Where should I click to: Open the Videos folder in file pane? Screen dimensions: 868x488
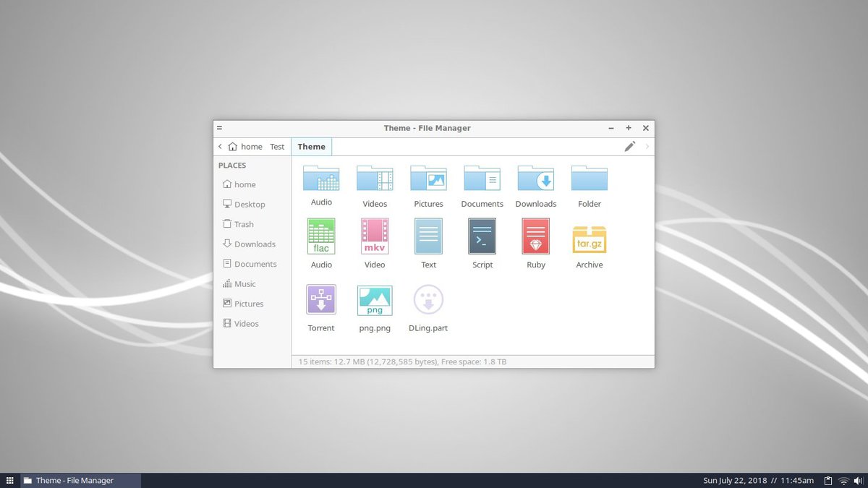pyautogui.click(x=375, y=178)
